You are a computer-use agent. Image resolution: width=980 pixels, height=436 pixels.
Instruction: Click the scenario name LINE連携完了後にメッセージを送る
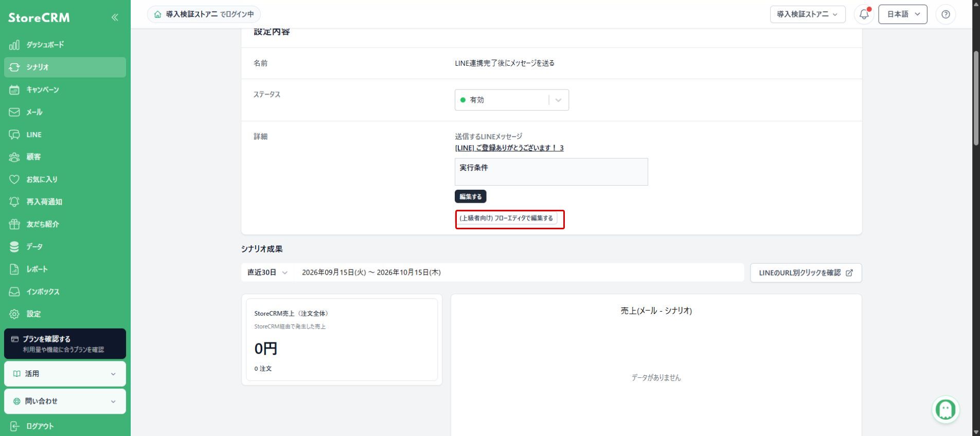(505, 63)
